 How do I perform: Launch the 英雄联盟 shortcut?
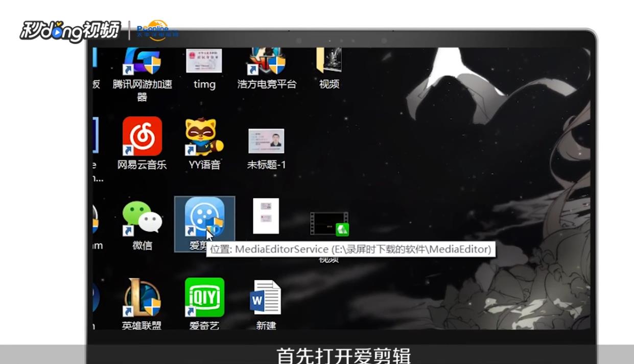click(x=142, y=298)
